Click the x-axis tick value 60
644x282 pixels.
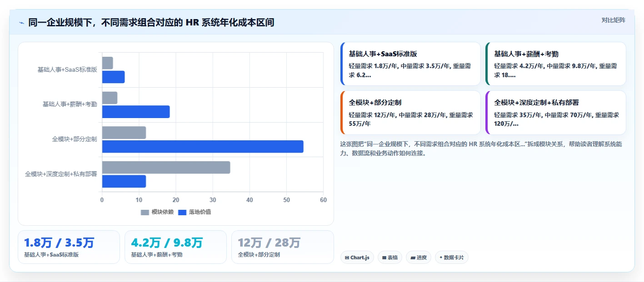pos(323,200)
